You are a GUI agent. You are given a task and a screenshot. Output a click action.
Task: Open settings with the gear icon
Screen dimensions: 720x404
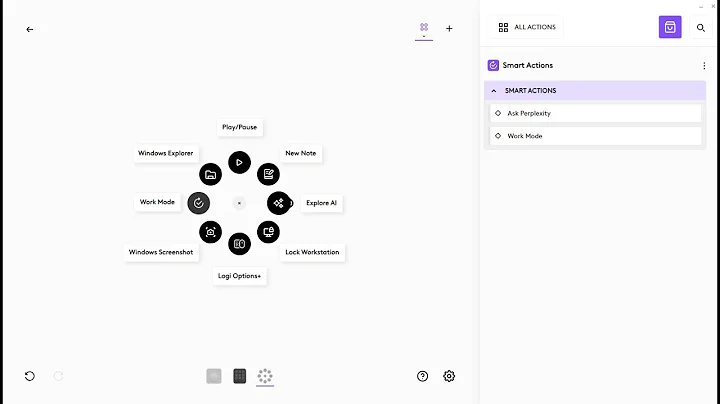(449, 376)
